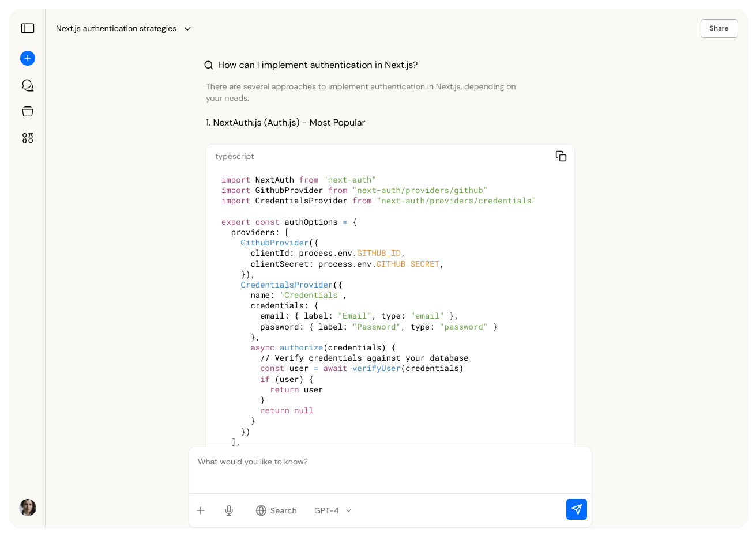Click the Share button
The width and height of the screenshot is (756, 537).
[719, 28]
